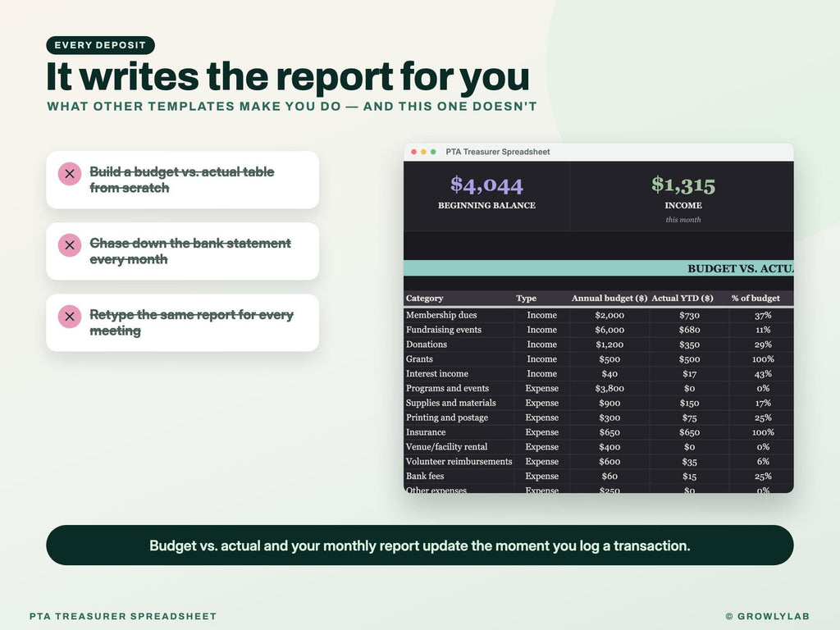Click the pink X icon beside 'Build a budget vs. actual table'
This screenshot has height=630, width=840.
70,174
